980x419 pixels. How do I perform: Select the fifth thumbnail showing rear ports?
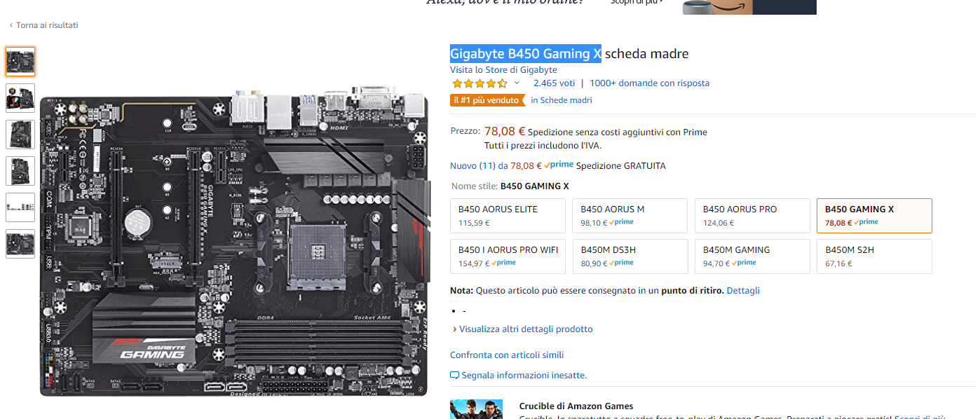tap(20, 207)
